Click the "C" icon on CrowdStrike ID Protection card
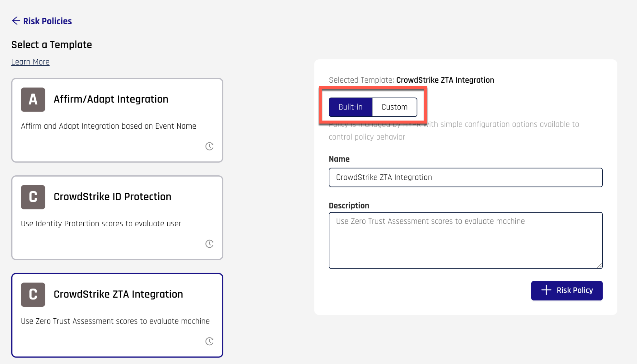Screen dimensions: 637x364 coord(33,197)
